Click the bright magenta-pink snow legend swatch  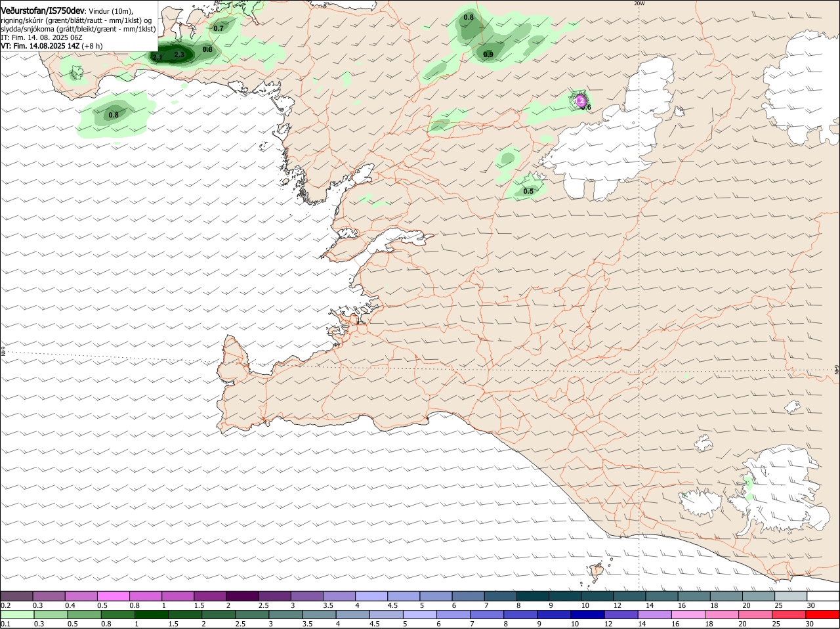pyautogui.click(x=113, y=596)
